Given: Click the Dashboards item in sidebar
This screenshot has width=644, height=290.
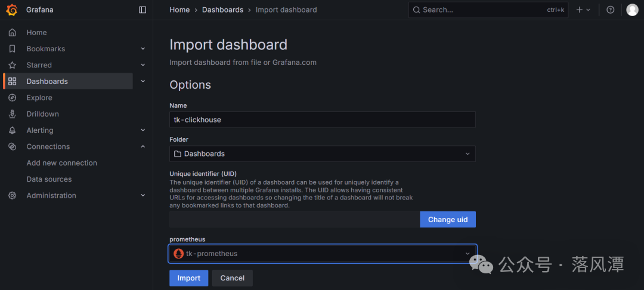Looking at the screenshot, I should click(68, 81).
